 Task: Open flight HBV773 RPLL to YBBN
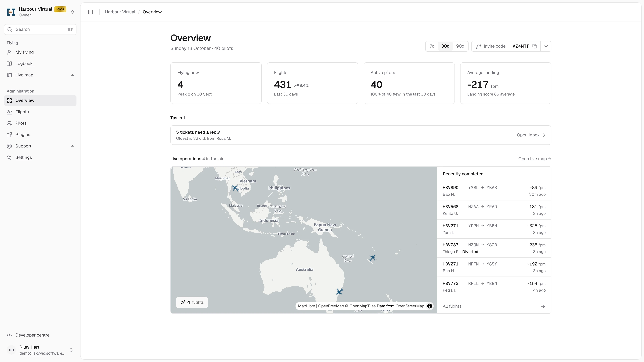(494, 287)
